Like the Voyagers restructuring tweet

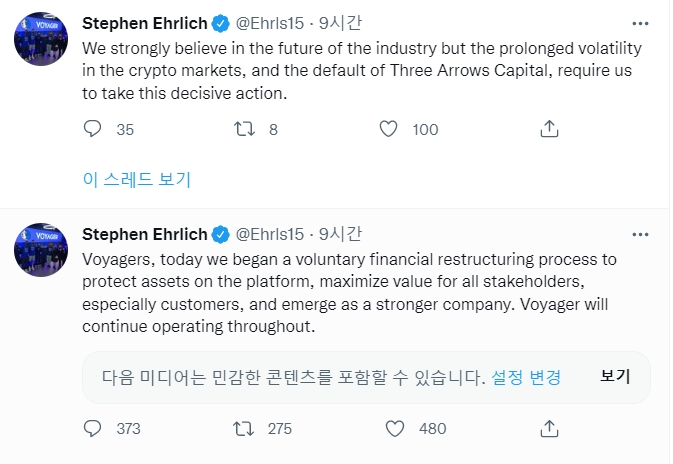394,428
